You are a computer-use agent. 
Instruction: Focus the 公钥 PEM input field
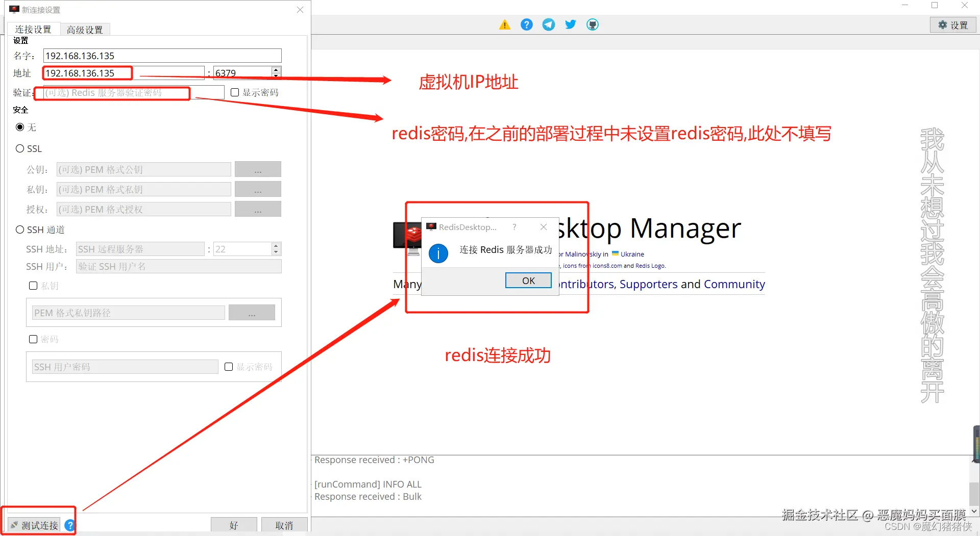(x=143, y=169)
